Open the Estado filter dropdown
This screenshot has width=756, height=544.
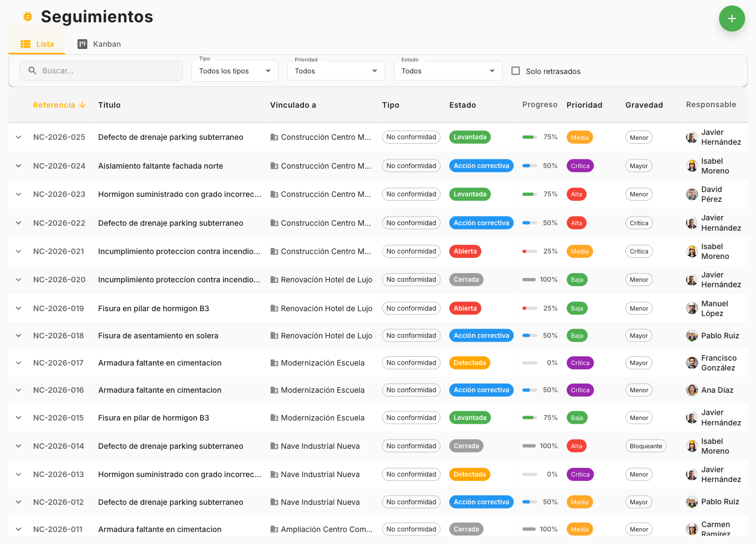tap(448, 71)
